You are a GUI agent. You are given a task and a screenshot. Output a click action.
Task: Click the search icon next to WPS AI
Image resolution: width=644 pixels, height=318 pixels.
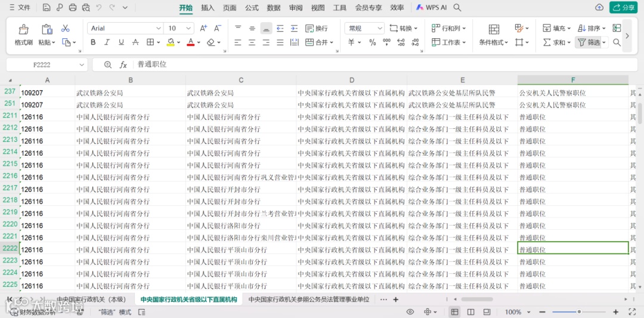click(457, 7)
